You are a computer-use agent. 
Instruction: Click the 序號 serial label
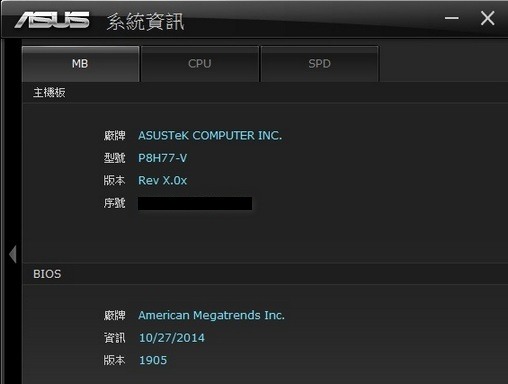pyautogui.click(x=114, y=203)
